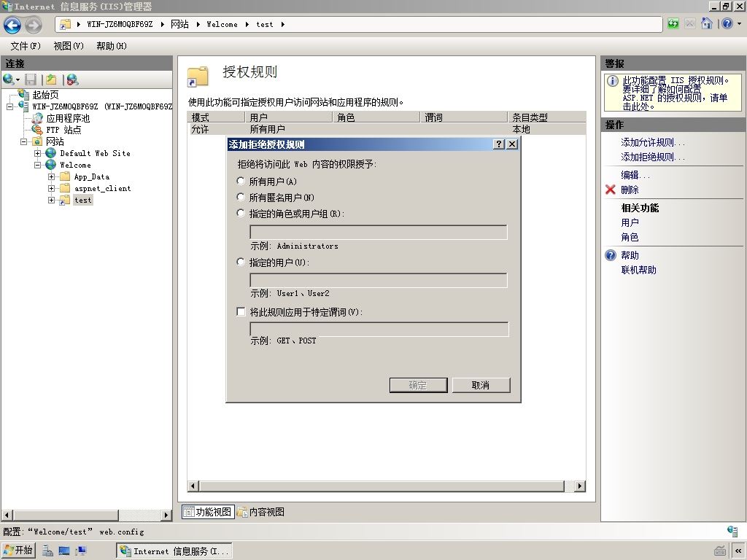747x560 pixels.
Task: Click the red X delete icon in Actions
Action: [x=611, y=190]
